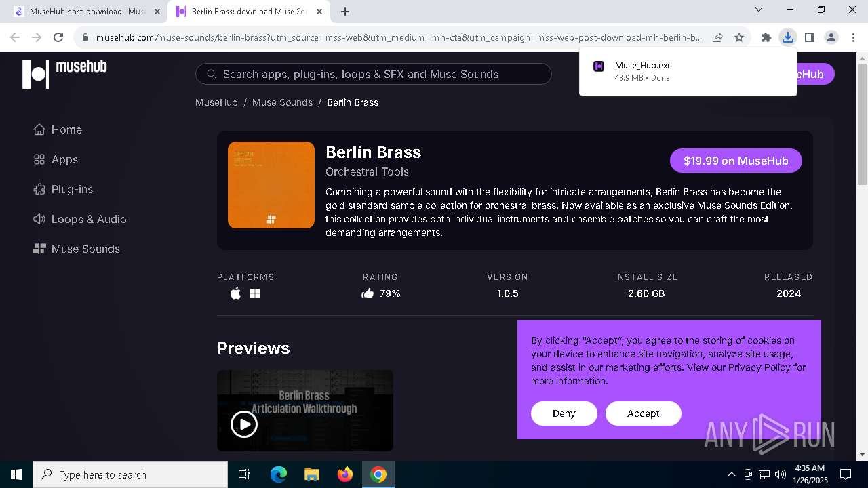
Task: Click the Windows platform icon
Action: 255,293
